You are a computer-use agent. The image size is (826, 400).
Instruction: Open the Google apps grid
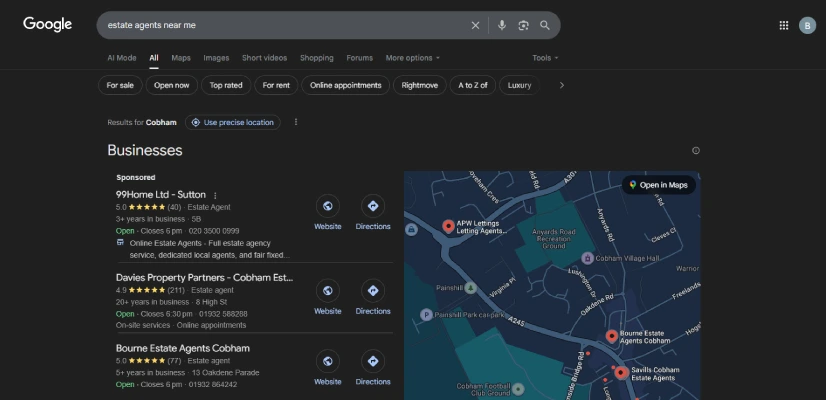pyautogui.click(x=783, y=25)
